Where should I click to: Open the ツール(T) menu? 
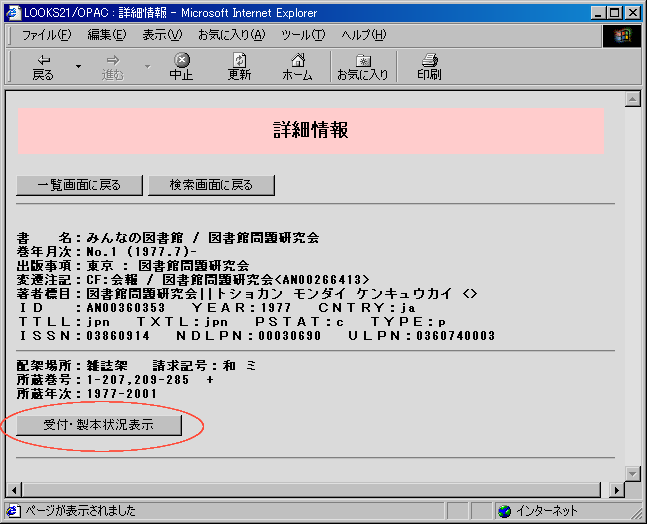click(303, 35)
